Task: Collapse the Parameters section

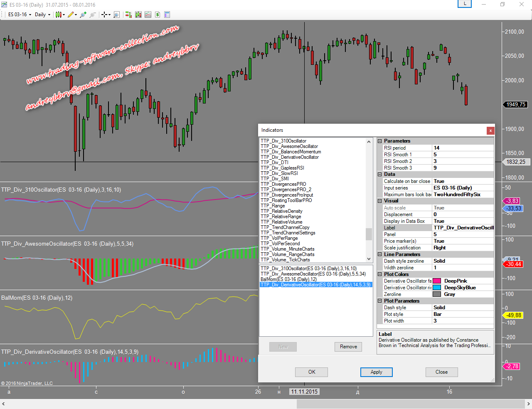Action: [379, 141]
